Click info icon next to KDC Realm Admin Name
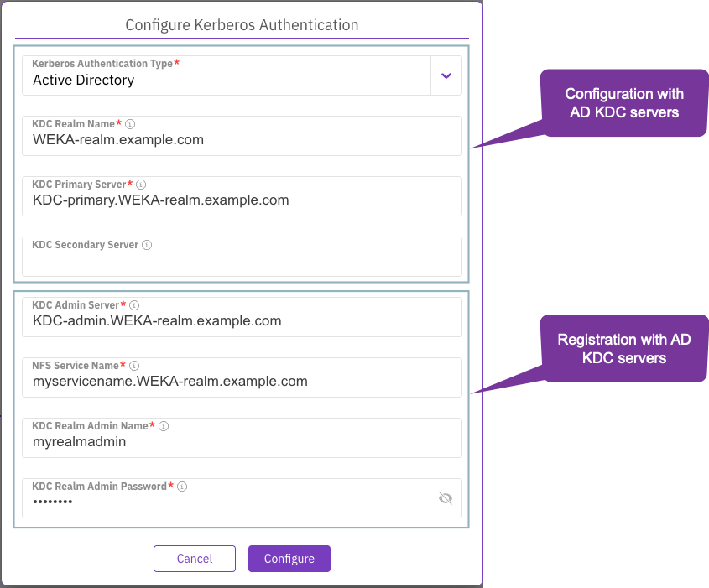The image size is (709, 588). [164, 426]
